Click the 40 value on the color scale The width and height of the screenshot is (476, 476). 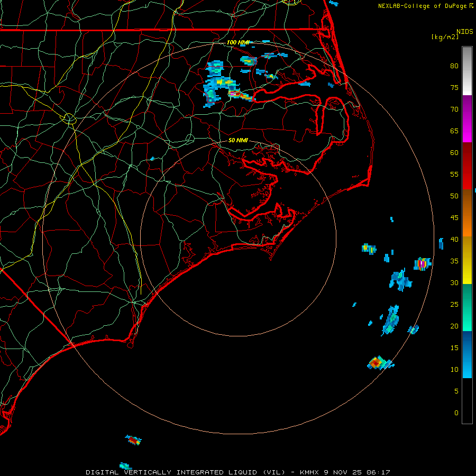454,240
